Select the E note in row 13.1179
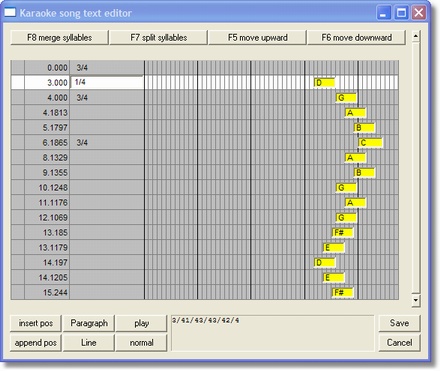440x371 pixels. tap(334, 248)
